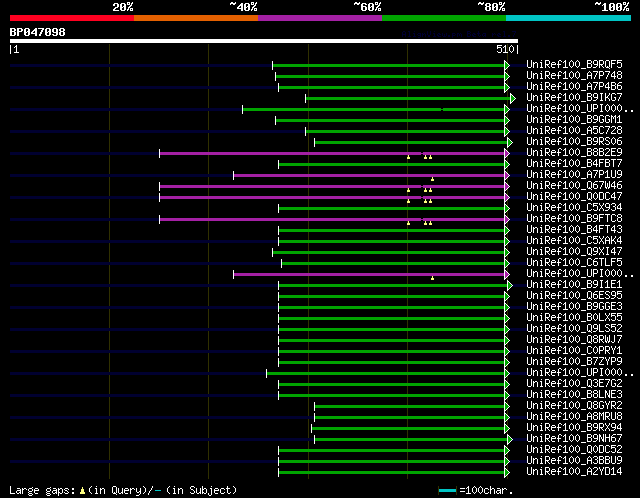Select the BP047098 query name
The width and height of the screenshot is (640, 498).
38,32
